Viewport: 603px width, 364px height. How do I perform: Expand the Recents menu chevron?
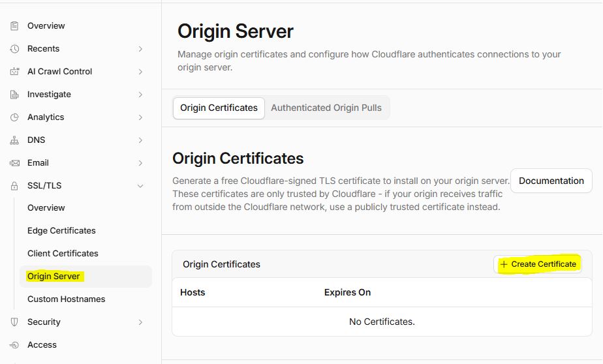(x=140, y=49)
